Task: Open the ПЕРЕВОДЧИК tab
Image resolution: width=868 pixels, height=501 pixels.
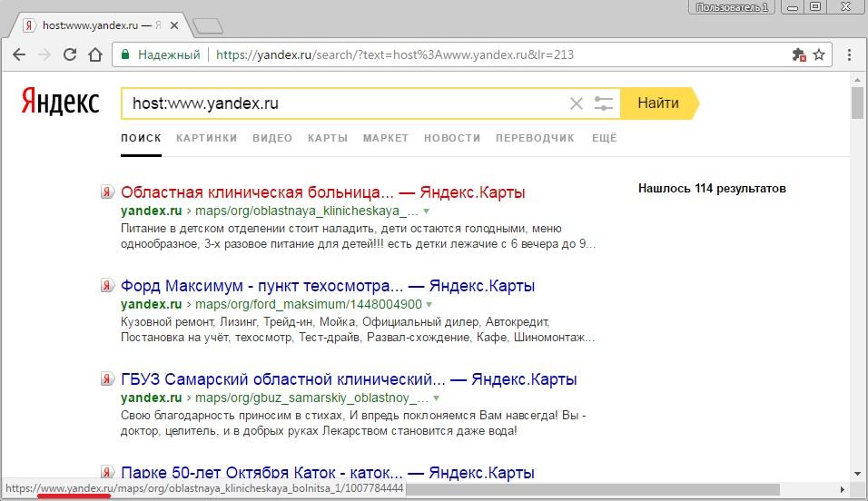Action: (535, 138)
